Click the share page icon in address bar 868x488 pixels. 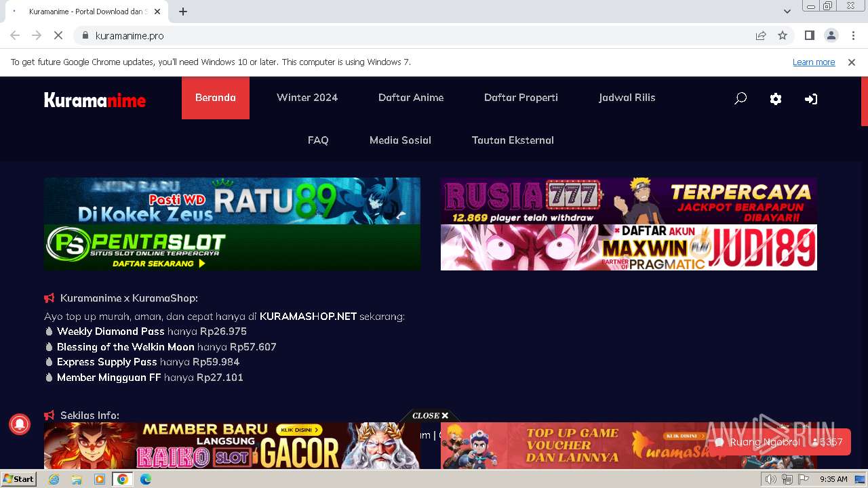tap(761, 35)
